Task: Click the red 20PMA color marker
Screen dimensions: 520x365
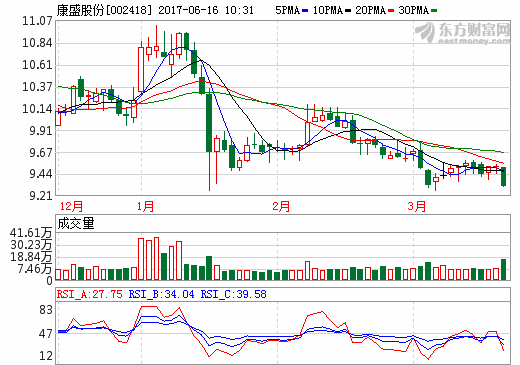Action: (x=391, y=11)
